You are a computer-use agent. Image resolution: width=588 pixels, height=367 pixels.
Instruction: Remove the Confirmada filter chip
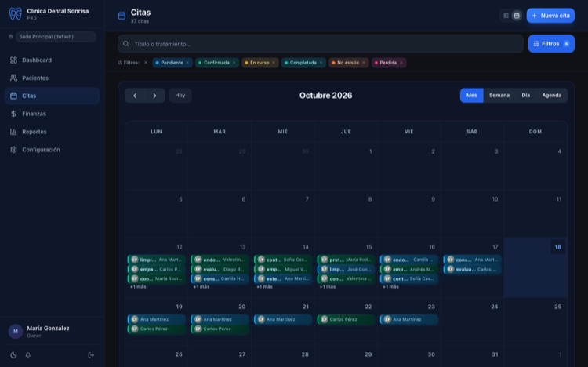coord(234,63)
